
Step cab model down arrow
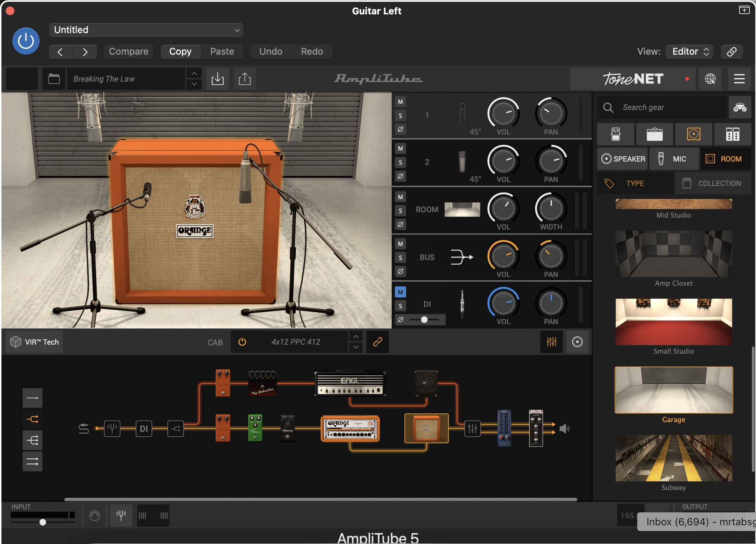(x=356, y=347)
